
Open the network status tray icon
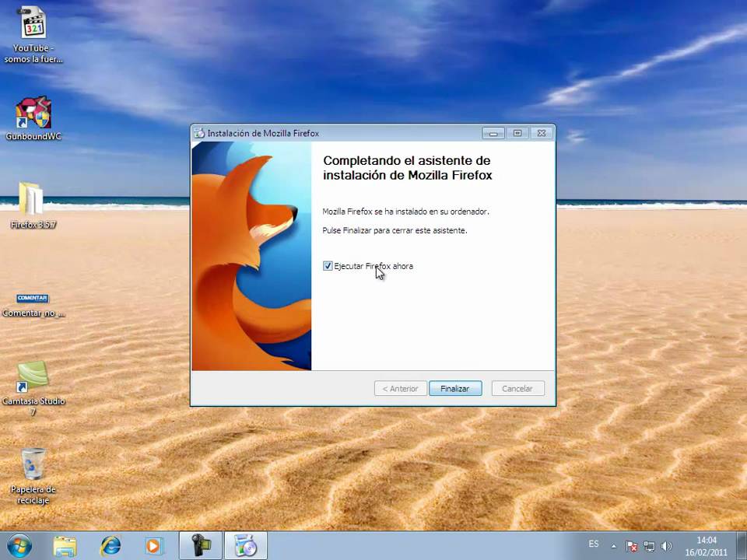coord(649,546)
